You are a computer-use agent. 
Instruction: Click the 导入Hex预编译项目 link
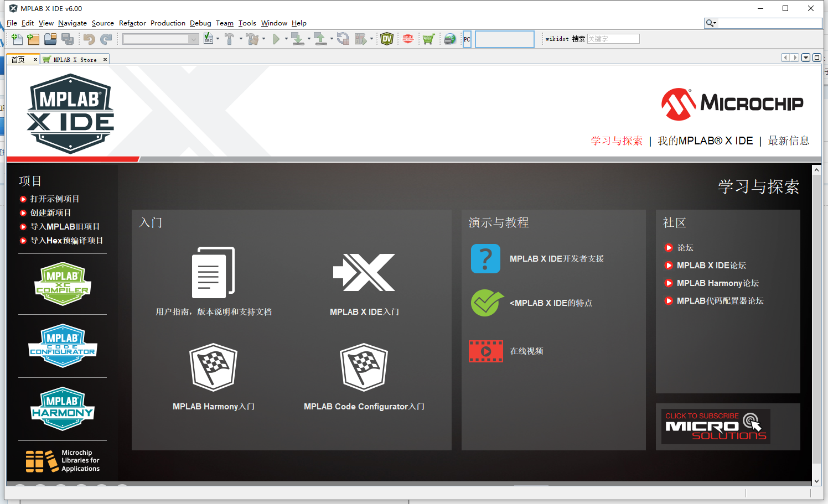pos(66,240)
